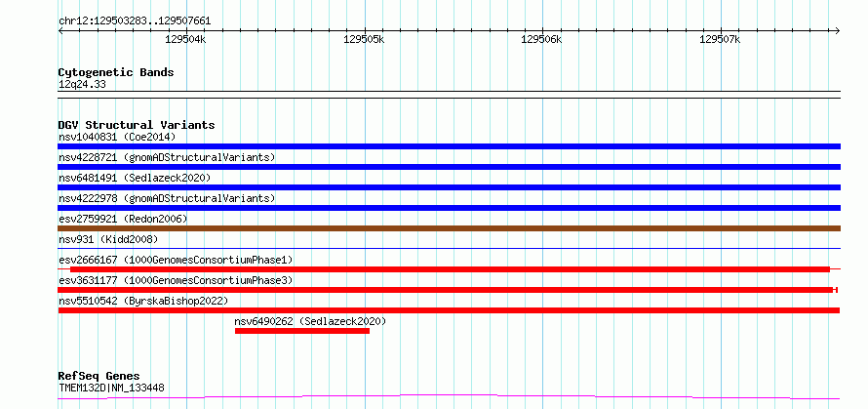Click the 129505k ruler tick label
This screenshot has width=868, height=409.
point(364,40)
